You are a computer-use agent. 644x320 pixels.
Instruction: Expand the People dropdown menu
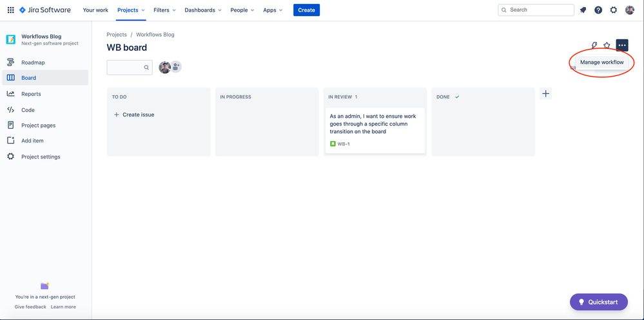click(242, 10)
